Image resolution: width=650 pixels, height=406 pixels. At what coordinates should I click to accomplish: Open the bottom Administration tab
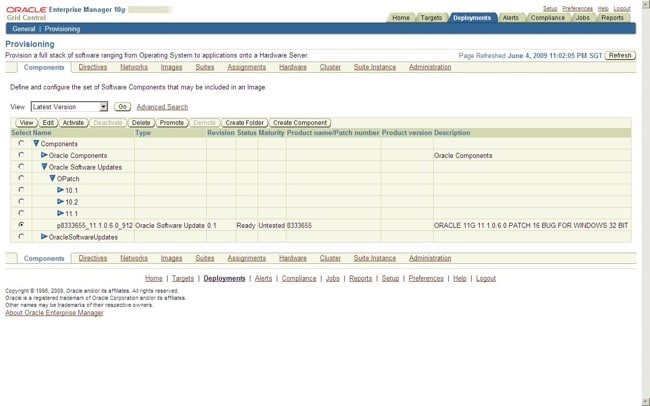430,258
